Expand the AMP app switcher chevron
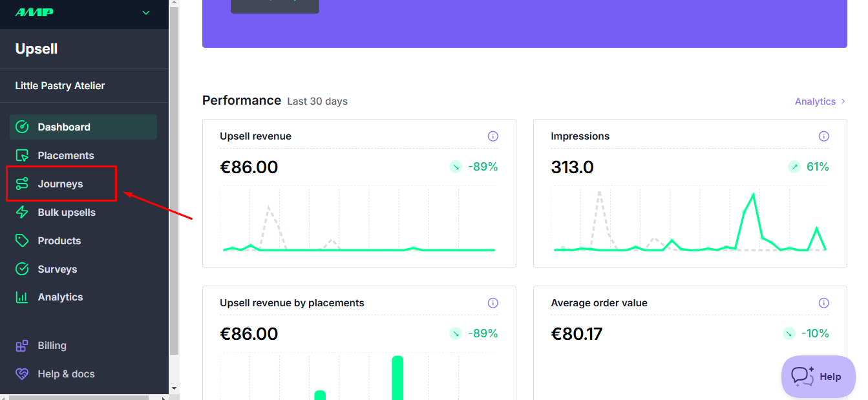This screenshot has width=868, height=400. pyautogui.click(x=146, y=13)
